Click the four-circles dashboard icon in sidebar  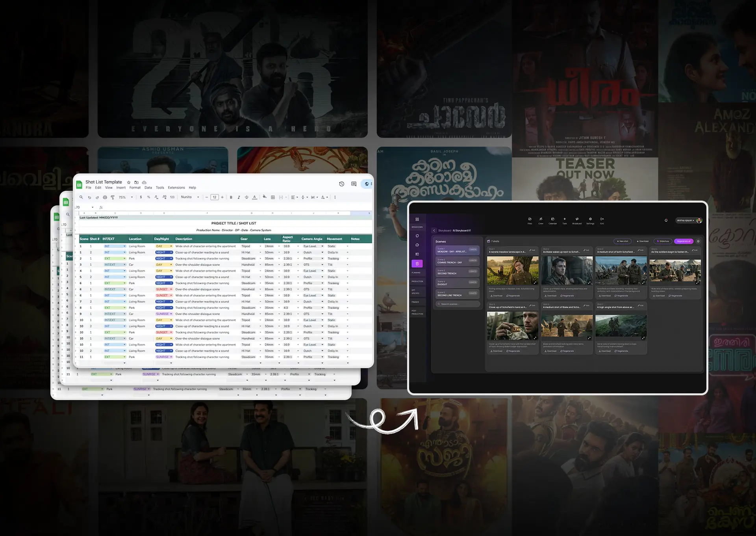[417, 219]
